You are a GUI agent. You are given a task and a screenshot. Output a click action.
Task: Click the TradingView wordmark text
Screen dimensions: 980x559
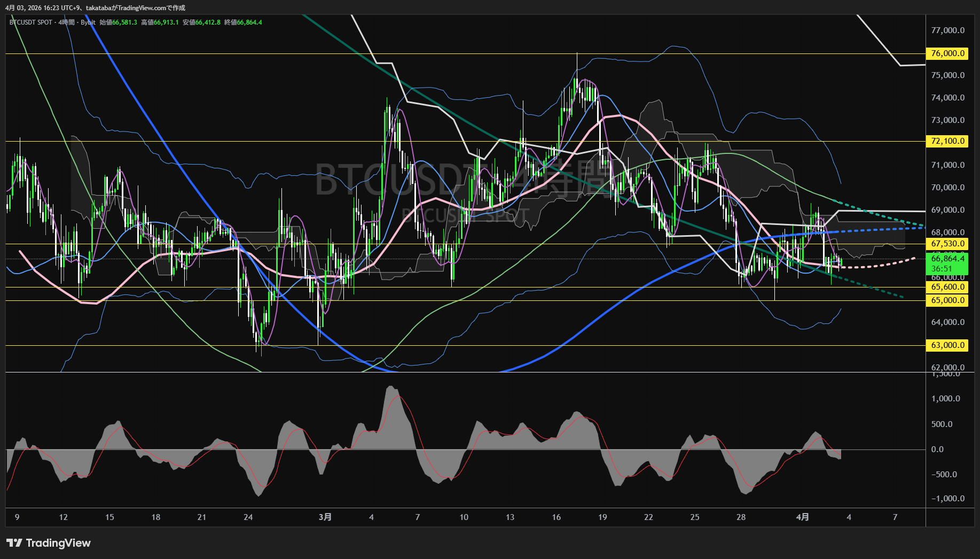pyautogui.click(x=58, y=543)
